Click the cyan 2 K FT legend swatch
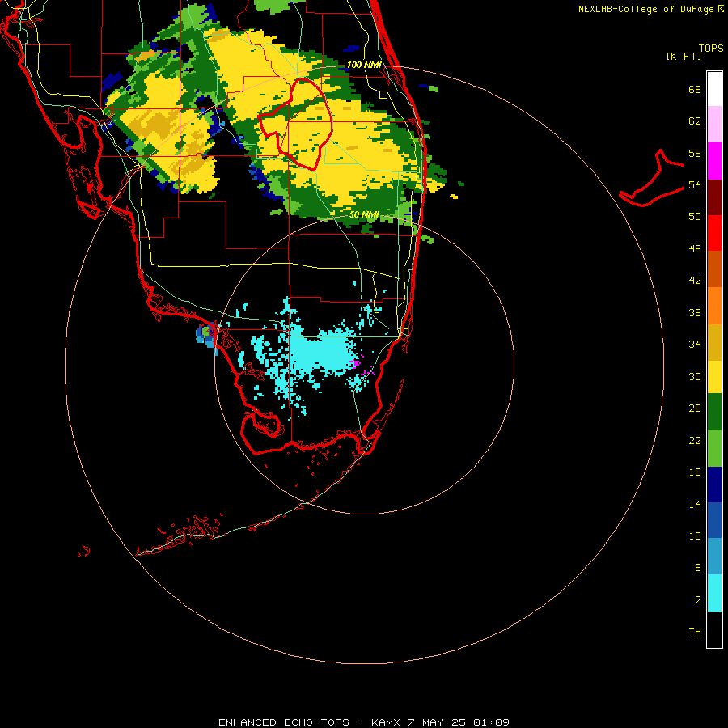This screenshot has height=728, width=728. [714, 593]
